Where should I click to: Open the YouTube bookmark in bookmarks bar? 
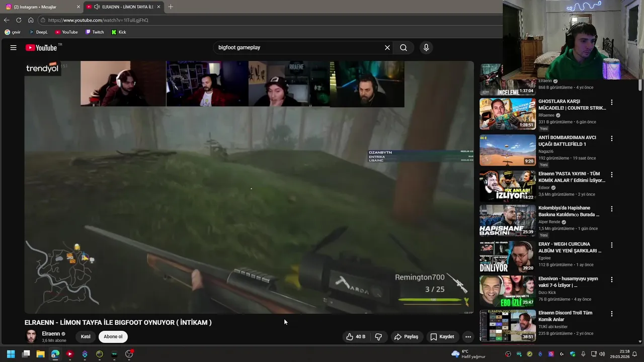coord(66,32)
